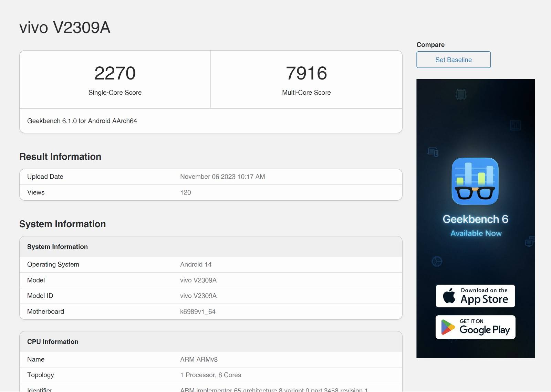551x392 pixels.
Task: Open the Get it on Google Play badge
Action: click(475, 327)
